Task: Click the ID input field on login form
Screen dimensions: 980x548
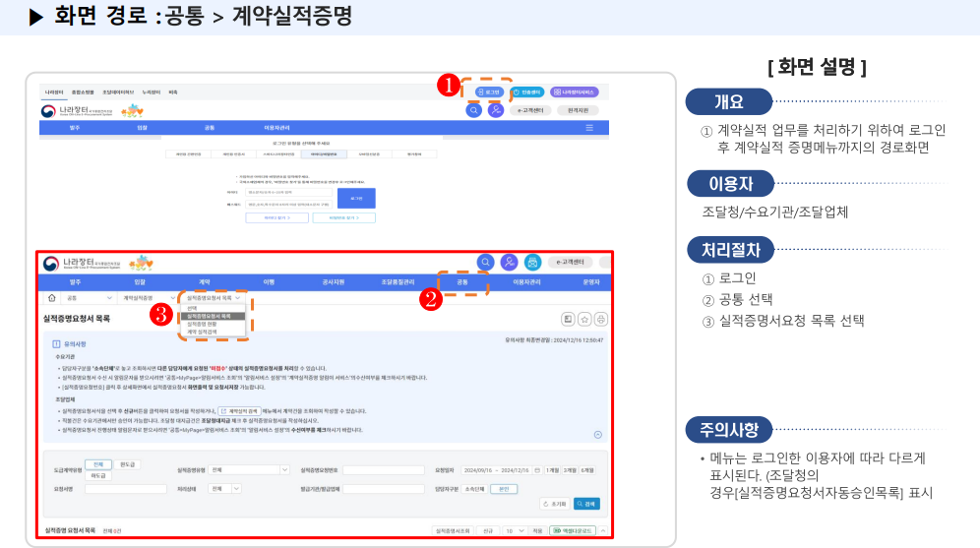Action: pyautogui.click(x=288, y=193)
